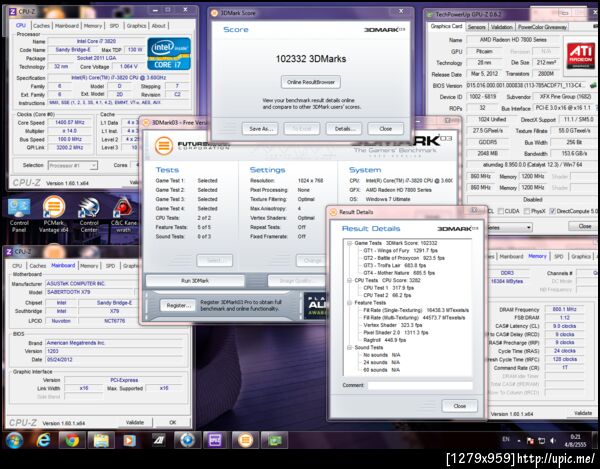Open Processor #1 selection dropdown
Image resolution: width=600 pixels, height=469 pixels.
(75, 164)
